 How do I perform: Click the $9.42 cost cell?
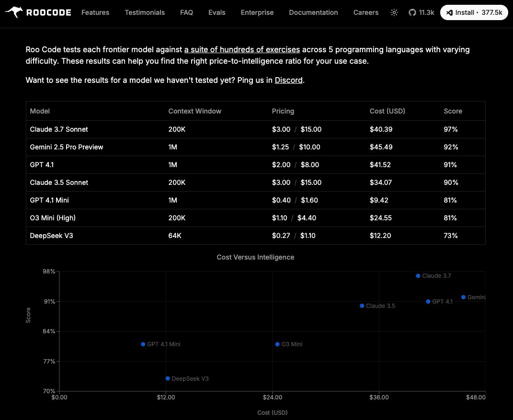379,200
